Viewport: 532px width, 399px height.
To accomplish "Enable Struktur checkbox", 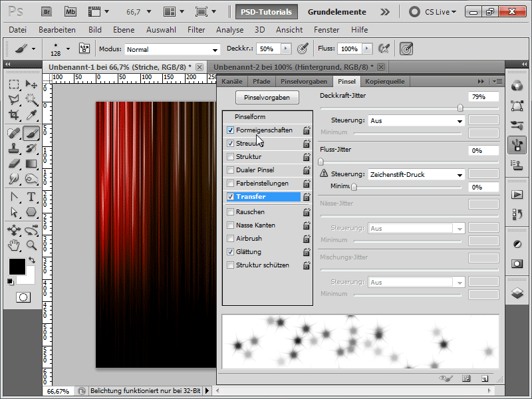I will (x=230, y=157).
